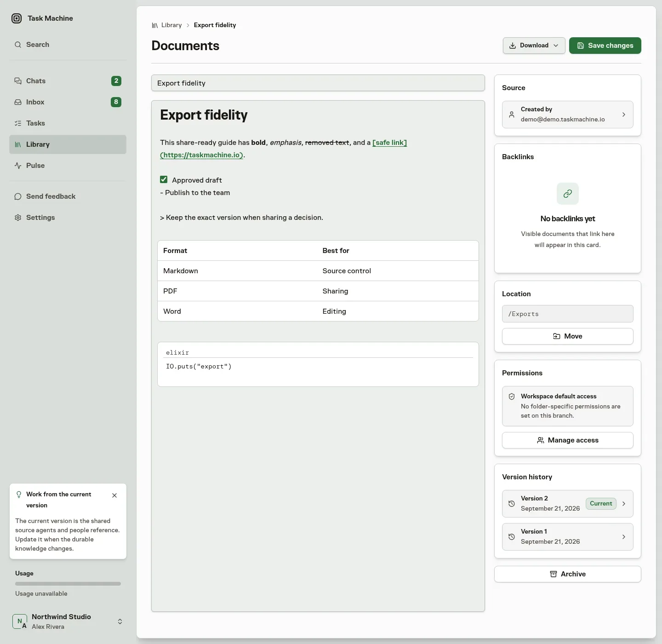This screenshot has width=662, height=644.
Task: Open Chats in the sidebar
Action: pos(68,81)
